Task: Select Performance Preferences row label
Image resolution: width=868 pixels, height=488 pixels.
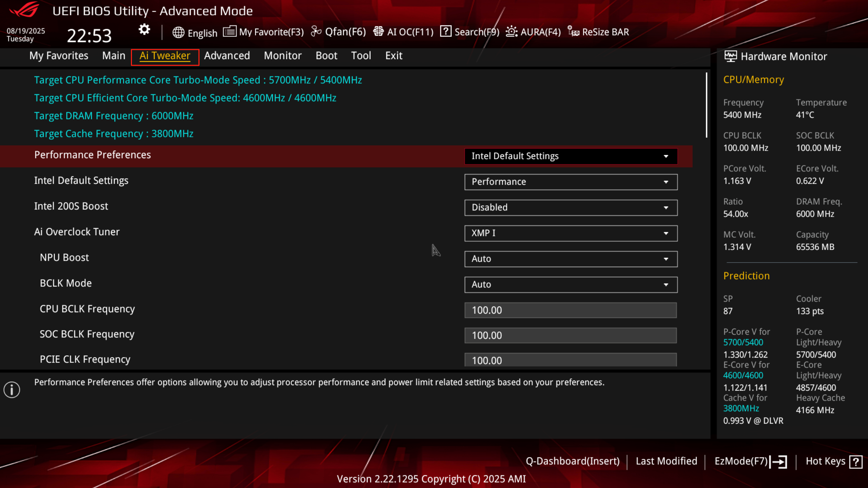Action: click(x=92, y=155)
